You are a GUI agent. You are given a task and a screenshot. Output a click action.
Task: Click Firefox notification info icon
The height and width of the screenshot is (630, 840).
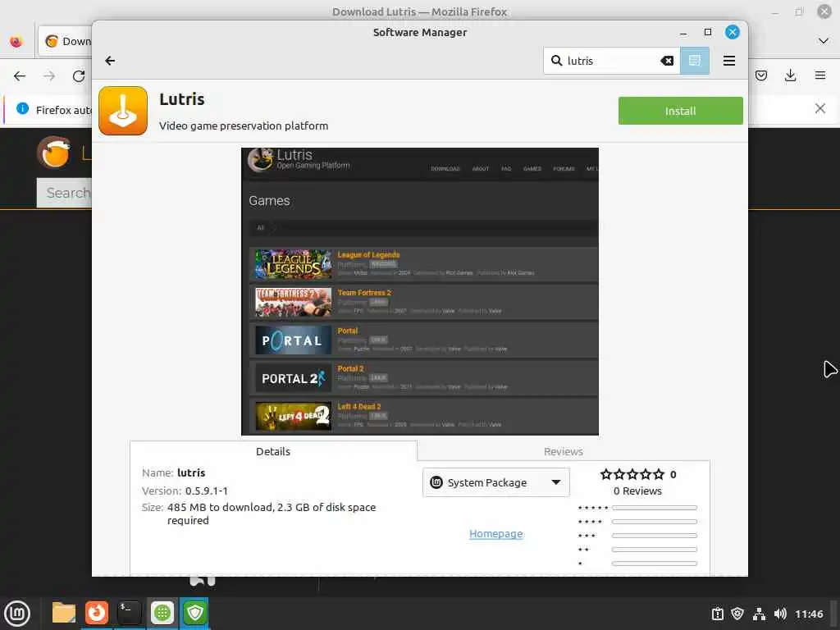click(22, 109)
